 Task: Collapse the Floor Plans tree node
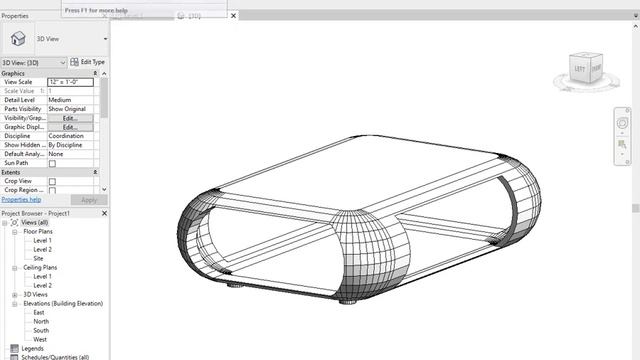(15, 232)
